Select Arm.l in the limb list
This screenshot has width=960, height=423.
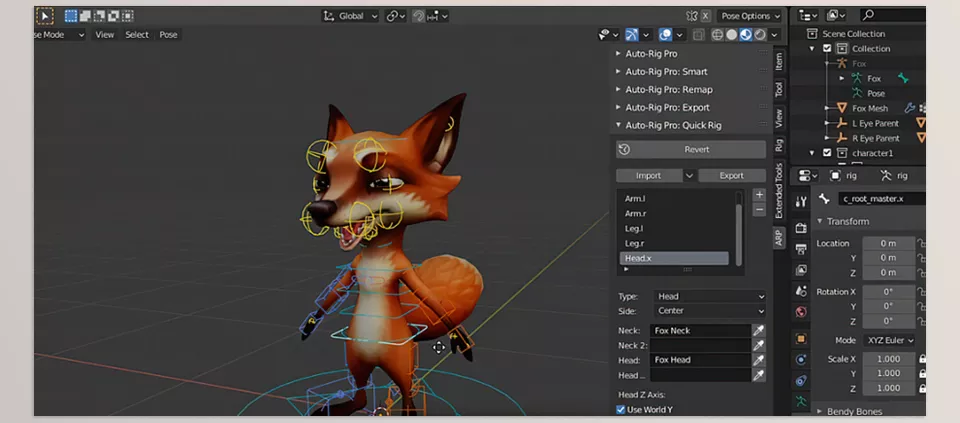[674, 199]
